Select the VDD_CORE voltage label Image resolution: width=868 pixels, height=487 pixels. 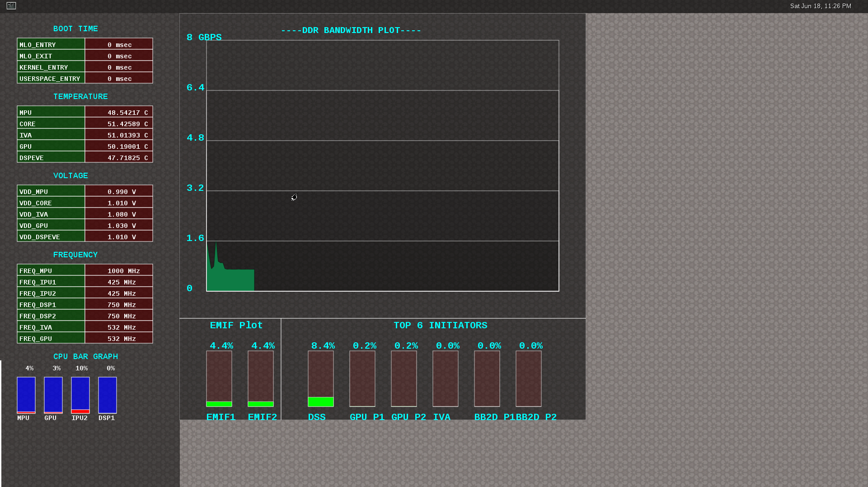[51, 203]
